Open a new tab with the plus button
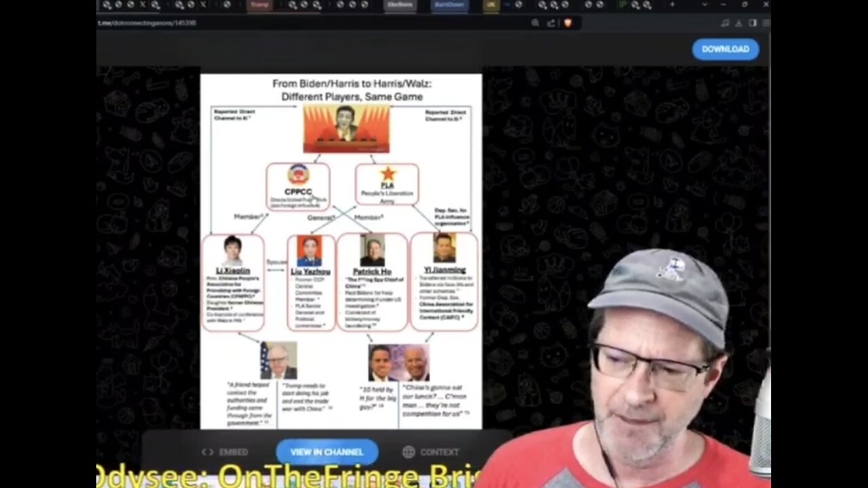Screen dimensions: 868x488 pyautogui.click(x=672, y=5)
